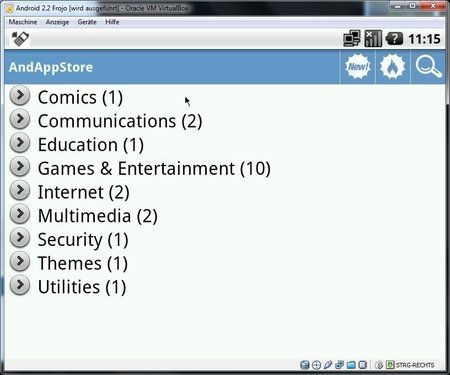450x375 pixels.
Task: Expand the Education category arrow
Action: click(20, 143)
